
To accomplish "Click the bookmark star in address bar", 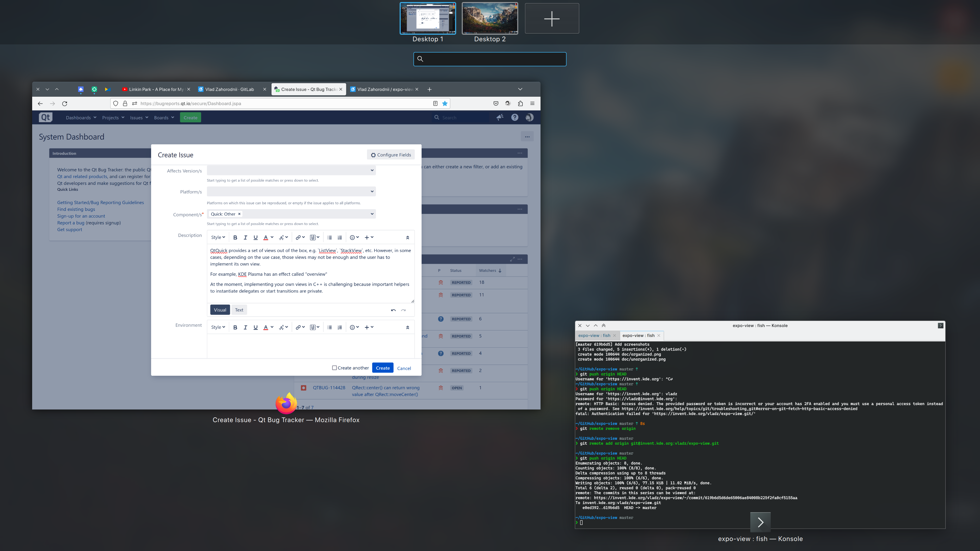I will coord(445,103).
